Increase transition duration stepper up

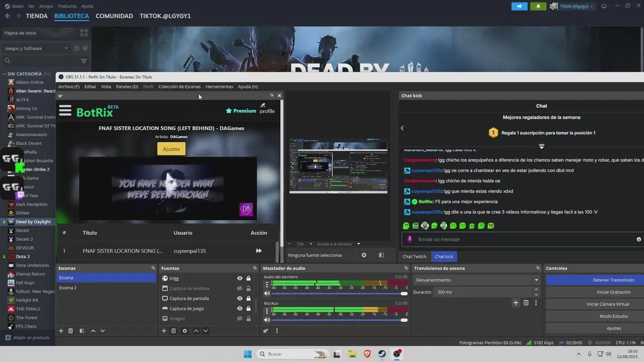tap(536, 290)
